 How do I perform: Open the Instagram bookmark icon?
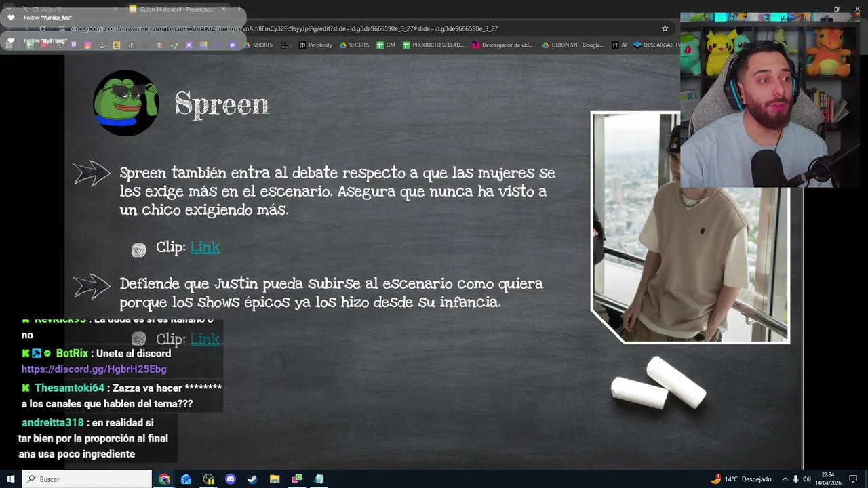(87, 45)
